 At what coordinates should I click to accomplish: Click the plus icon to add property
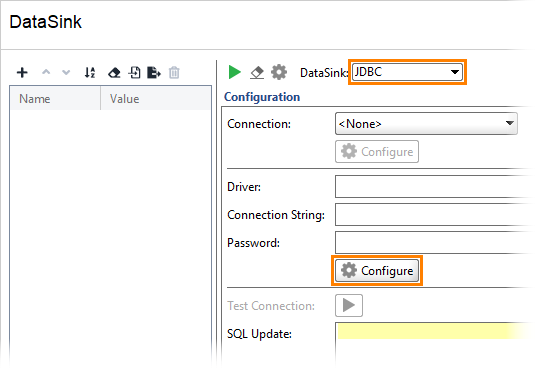point(22,73)
